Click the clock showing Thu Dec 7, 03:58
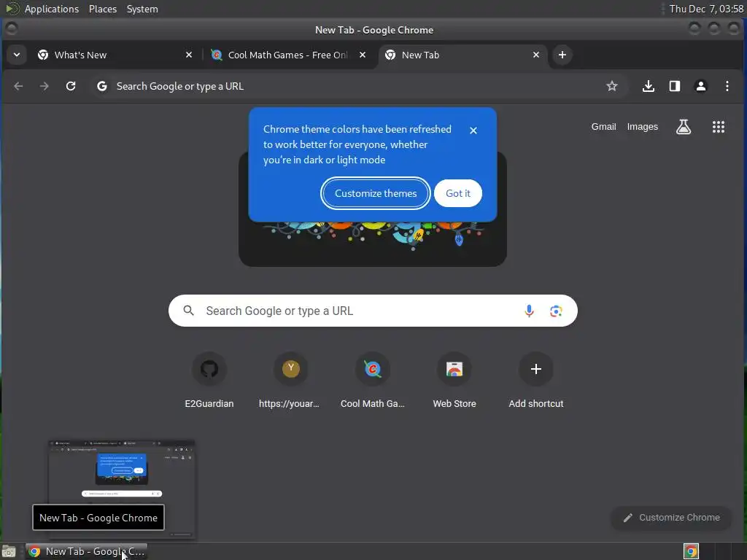The width and height of the screenshot is (747, 560). tap(706, 9)
